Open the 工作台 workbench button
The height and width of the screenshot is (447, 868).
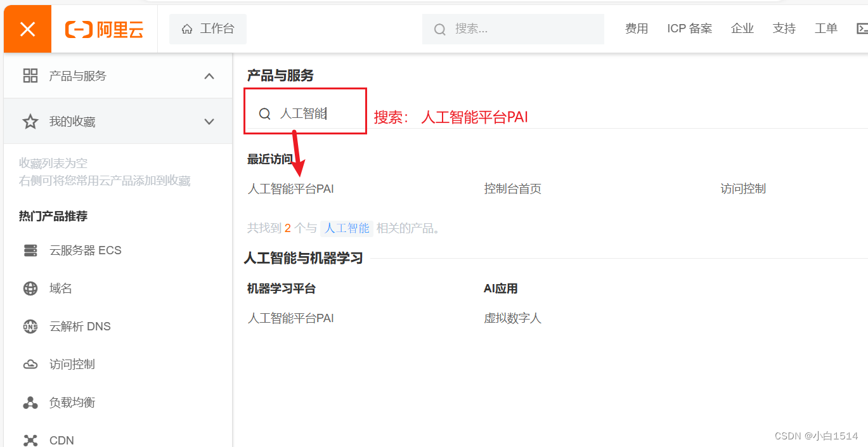(207, 29)
